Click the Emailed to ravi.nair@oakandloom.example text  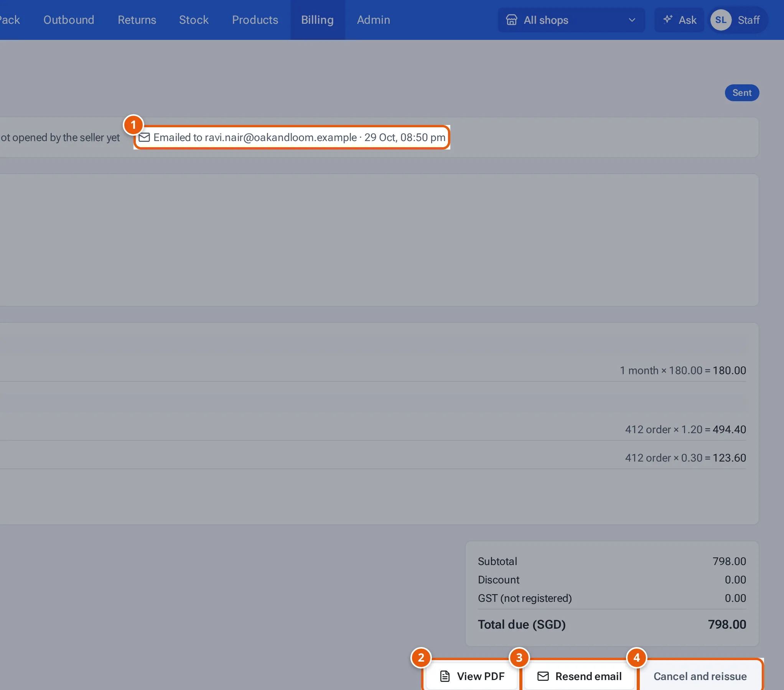click(255, 137)
